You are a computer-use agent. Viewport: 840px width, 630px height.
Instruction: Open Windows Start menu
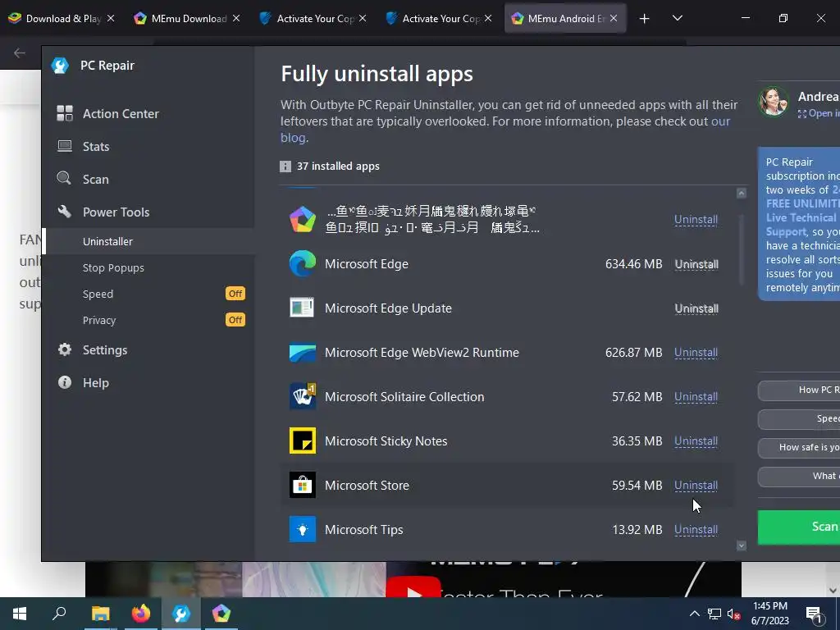point(20,614)
